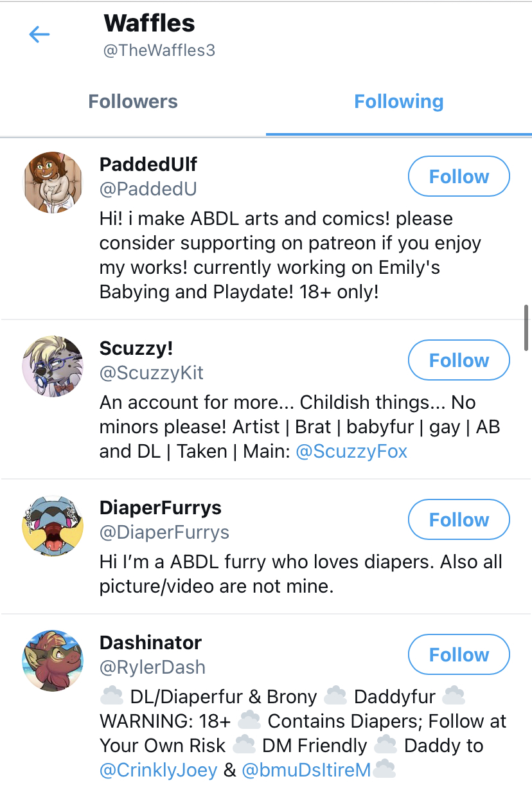Open the PaddedUlf display name

148,165
